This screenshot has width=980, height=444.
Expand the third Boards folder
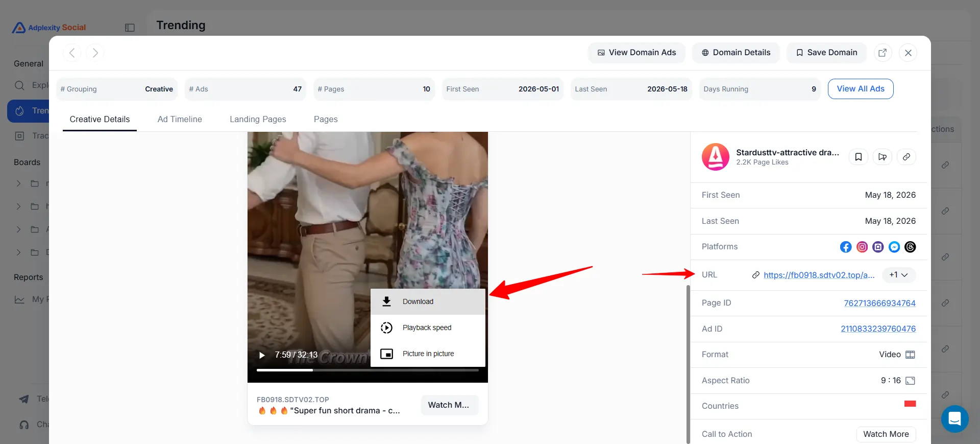18,229
